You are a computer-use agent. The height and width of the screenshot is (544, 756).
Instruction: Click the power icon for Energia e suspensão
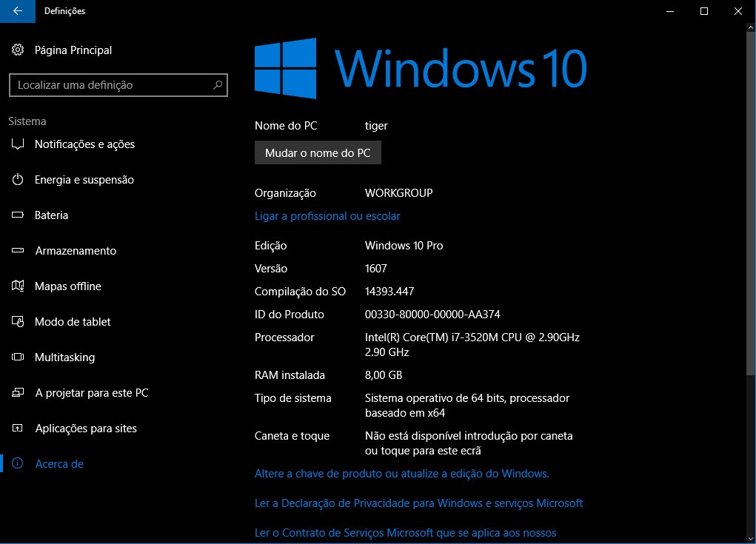point(18,180)
